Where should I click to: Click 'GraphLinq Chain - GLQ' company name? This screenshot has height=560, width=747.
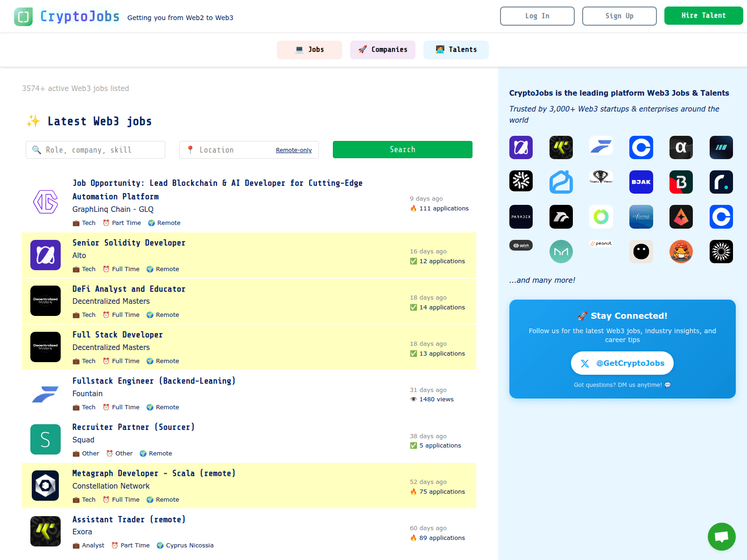[x=113, y=209]
